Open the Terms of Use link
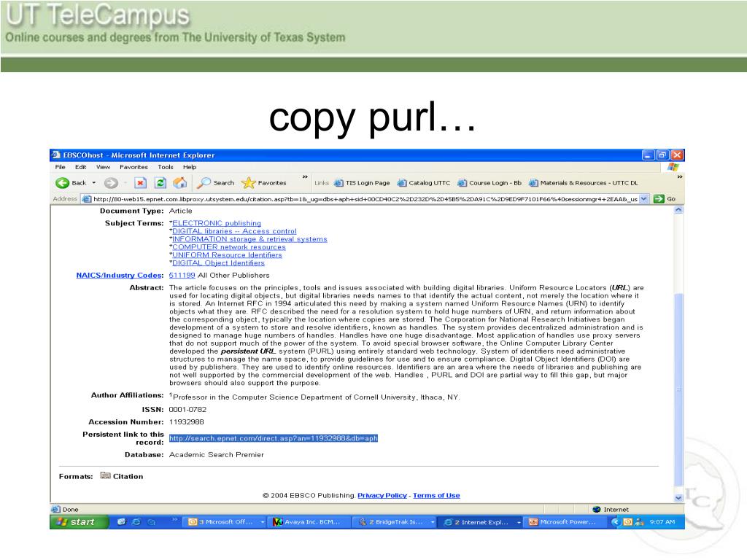Image resolution: width=747 pixels, height=560 pixels. coord(436,495)
